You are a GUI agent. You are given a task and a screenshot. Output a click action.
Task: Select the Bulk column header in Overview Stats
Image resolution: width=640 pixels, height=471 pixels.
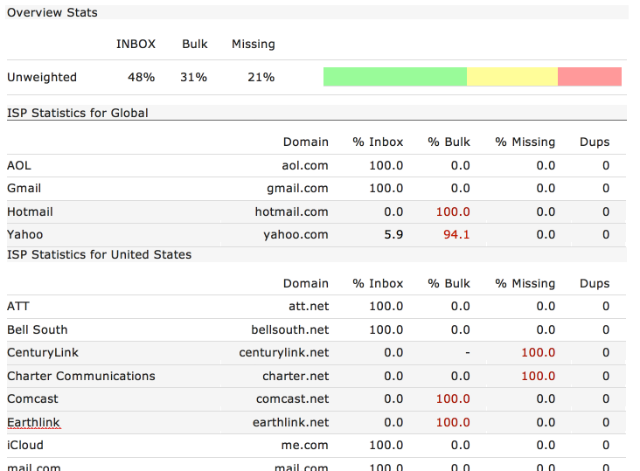click(x=195, y=44)
